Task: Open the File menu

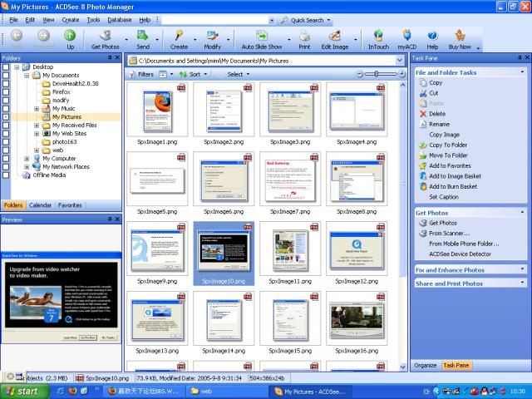Action: [x=13, y=20]
